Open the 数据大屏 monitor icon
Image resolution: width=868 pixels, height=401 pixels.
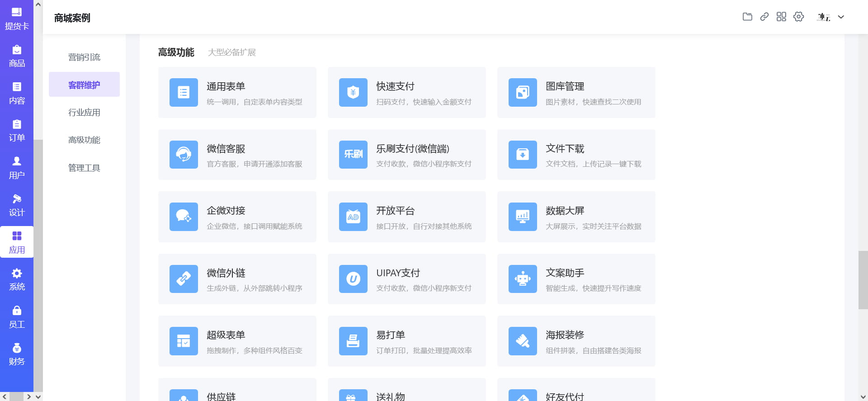tap(523, 217)
